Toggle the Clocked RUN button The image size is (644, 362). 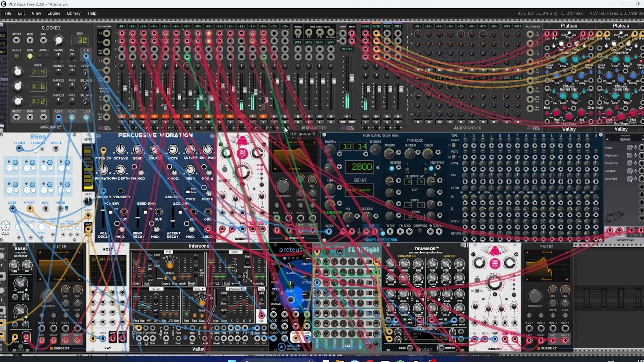click(30, 56)
